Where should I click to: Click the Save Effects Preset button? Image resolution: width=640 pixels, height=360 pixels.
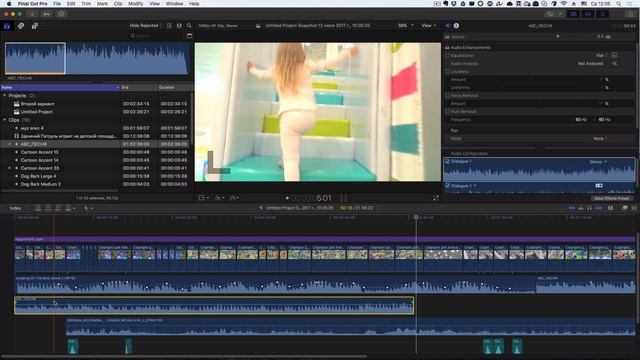click(612, 198)
